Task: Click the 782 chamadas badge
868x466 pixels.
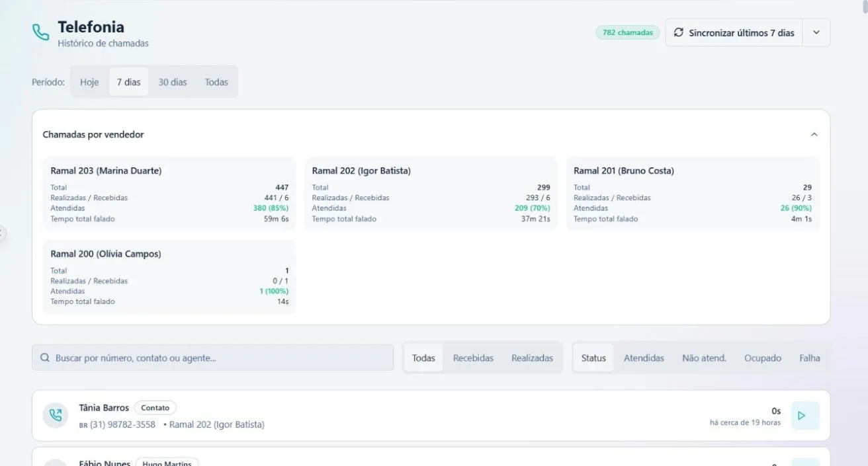Action: click(x=627, y=32)
